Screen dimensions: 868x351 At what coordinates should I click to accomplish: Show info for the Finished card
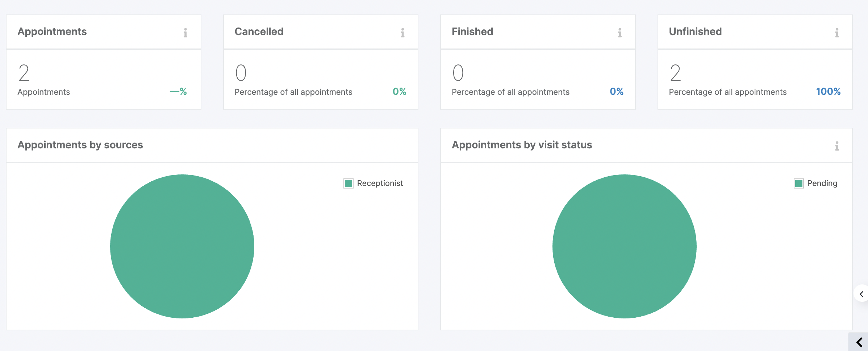[x=619, y=33]
